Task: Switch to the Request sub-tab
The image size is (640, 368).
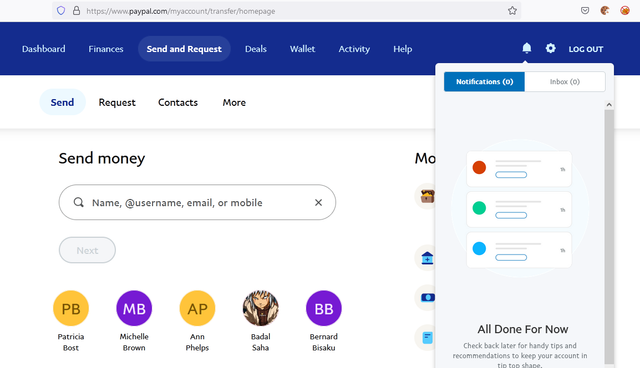Action: (x=117, y=102)
